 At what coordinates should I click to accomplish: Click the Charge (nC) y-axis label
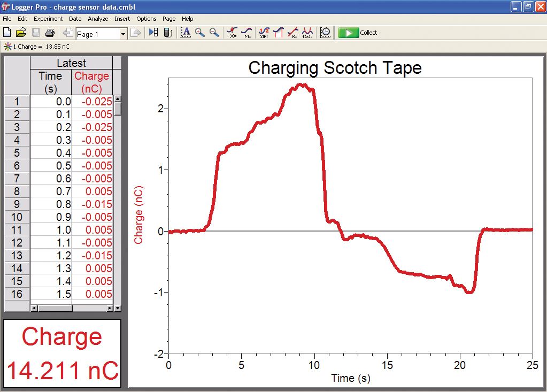tap(139, 214)
